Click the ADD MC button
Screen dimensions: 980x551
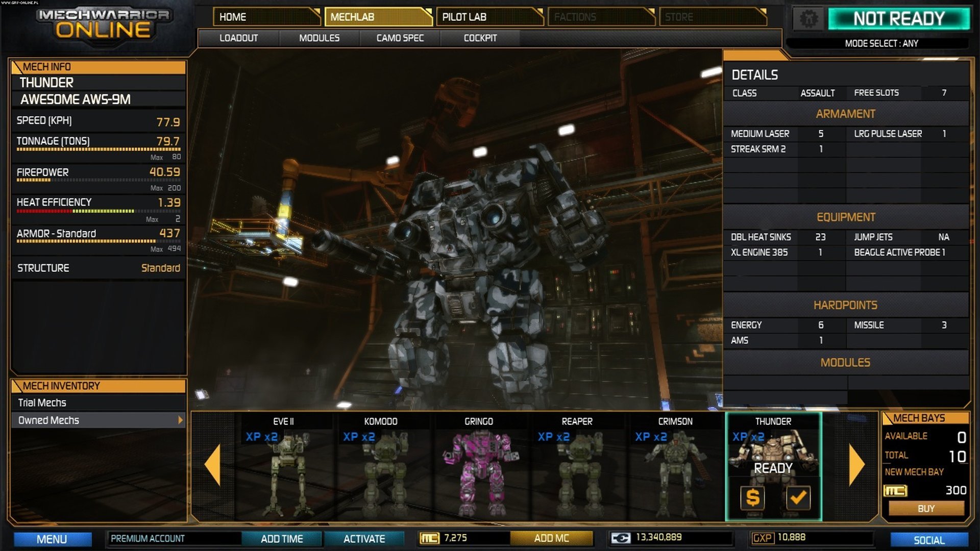pos(551,538)
